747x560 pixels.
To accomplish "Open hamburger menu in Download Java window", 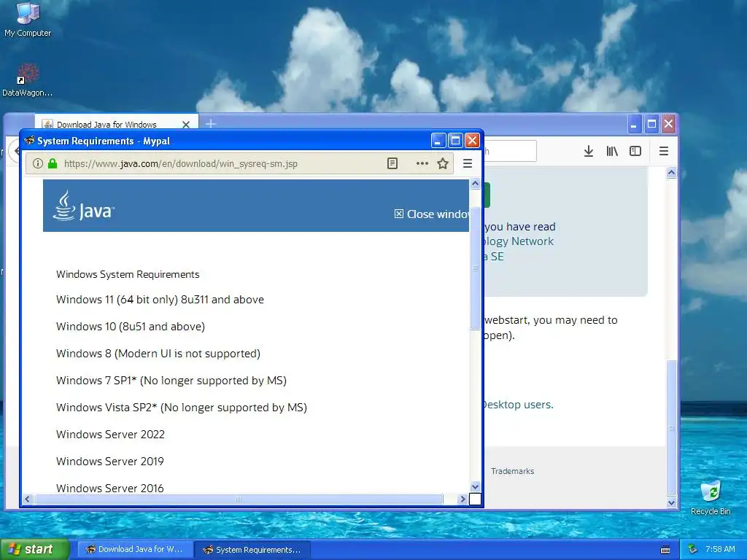I will (664, 152).
